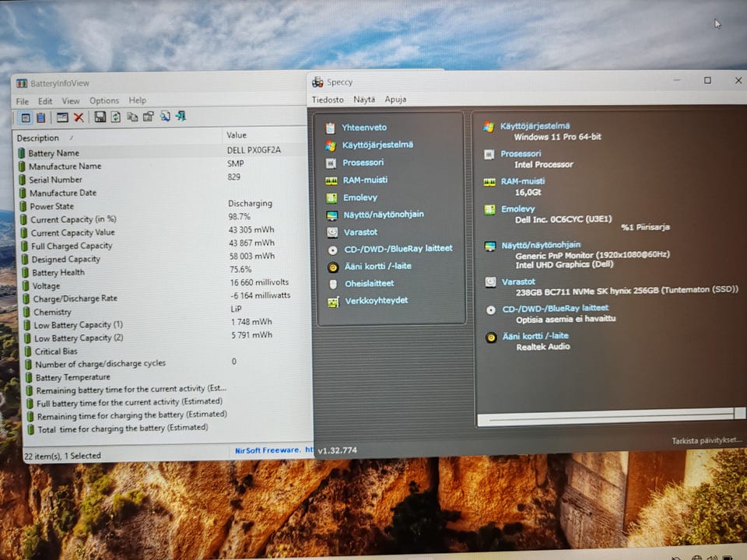The height and width of the screenshot is (560, 747).
Task: Copy selected items toolbar icon
Action: pyautogui.click(x=132, y=117)
